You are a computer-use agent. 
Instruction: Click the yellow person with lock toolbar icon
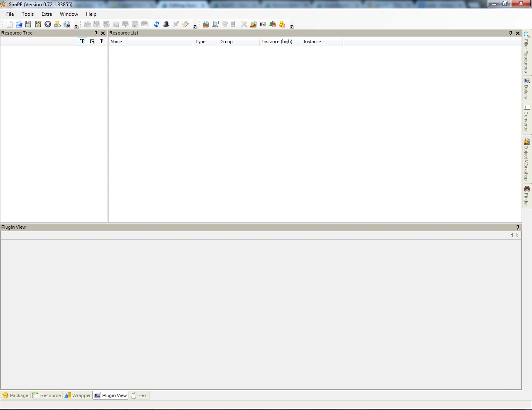tap(282, 24)
